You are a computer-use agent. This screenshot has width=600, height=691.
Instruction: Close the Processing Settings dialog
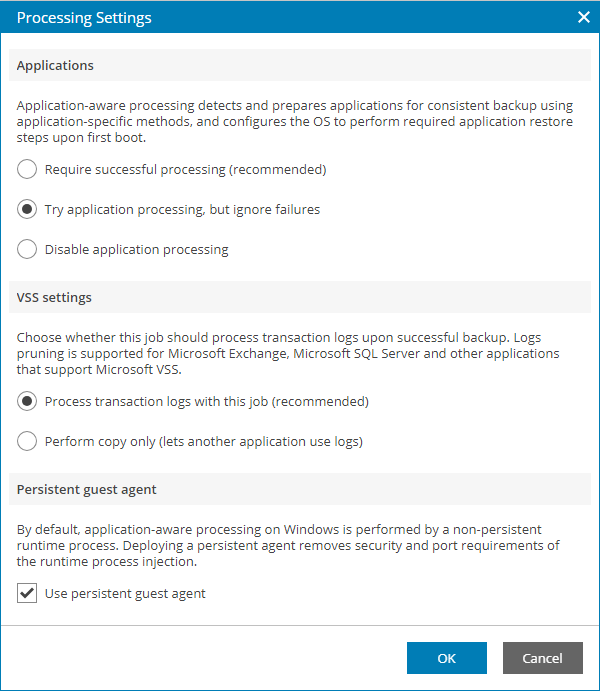point(583,17)
